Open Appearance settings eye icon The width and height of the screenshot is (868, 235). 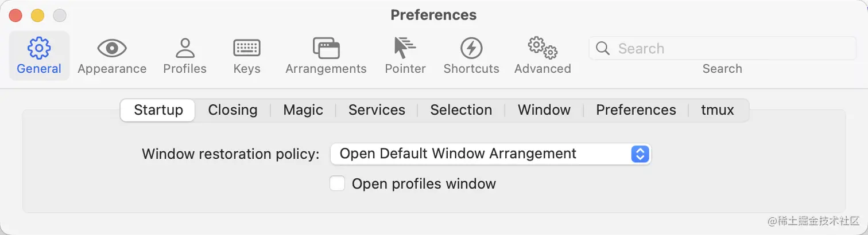point(112,48)
